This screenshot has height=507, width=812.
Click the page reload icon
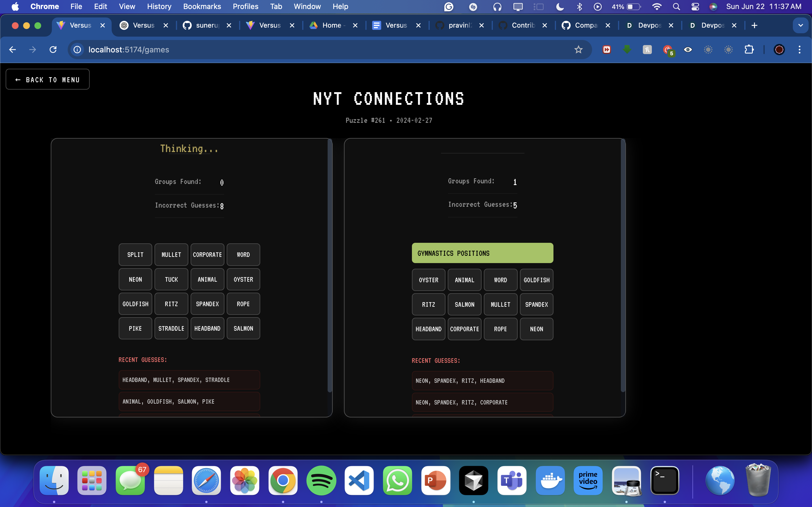[53, 50]
